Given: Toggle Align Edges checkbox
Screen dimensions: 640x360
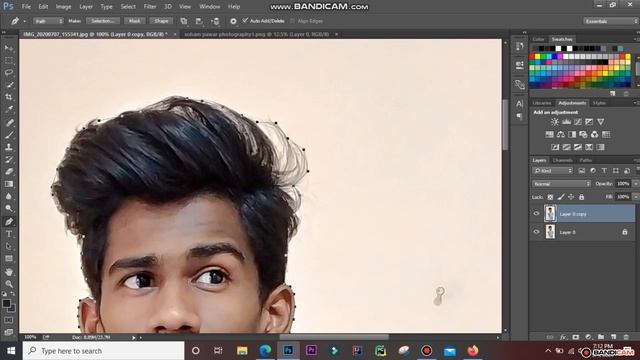Looking at the screenshot, I should (x=292, y=21).
